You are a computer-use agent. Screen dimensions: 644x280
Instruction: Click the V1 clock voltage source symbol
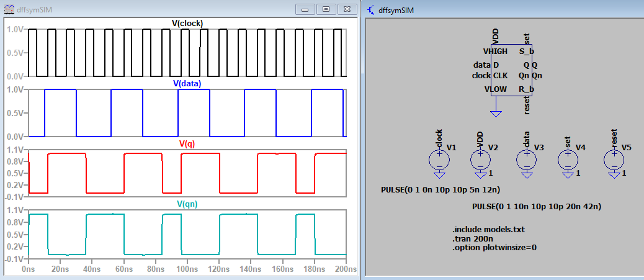tap(439, 160)
